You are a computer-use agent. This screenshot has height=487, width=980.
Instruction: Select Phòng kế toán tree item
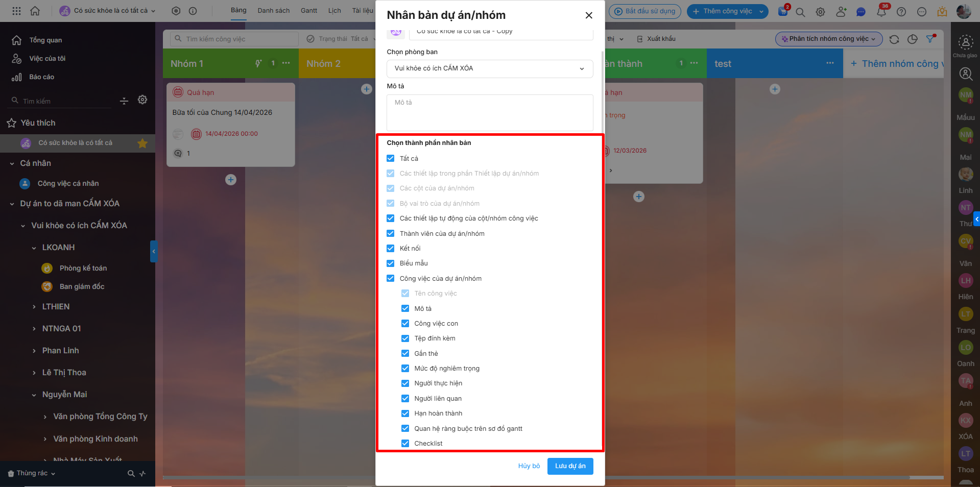click(83, 269)
